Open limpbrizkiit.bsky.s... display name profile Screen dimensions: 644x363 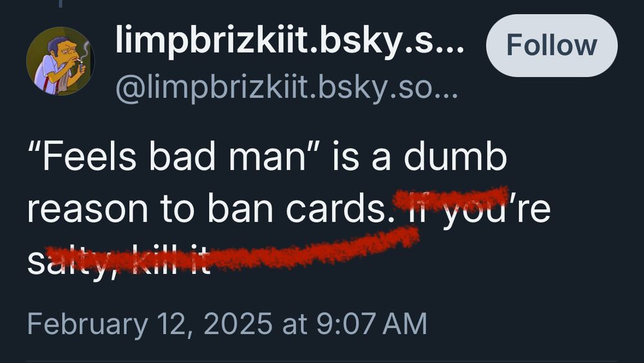(290, 40)
